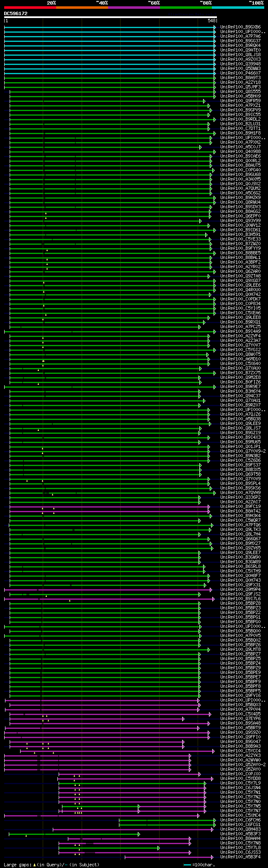
Task: Click hit label UniRef100_C6JSN4
Action: coord(240,788)
